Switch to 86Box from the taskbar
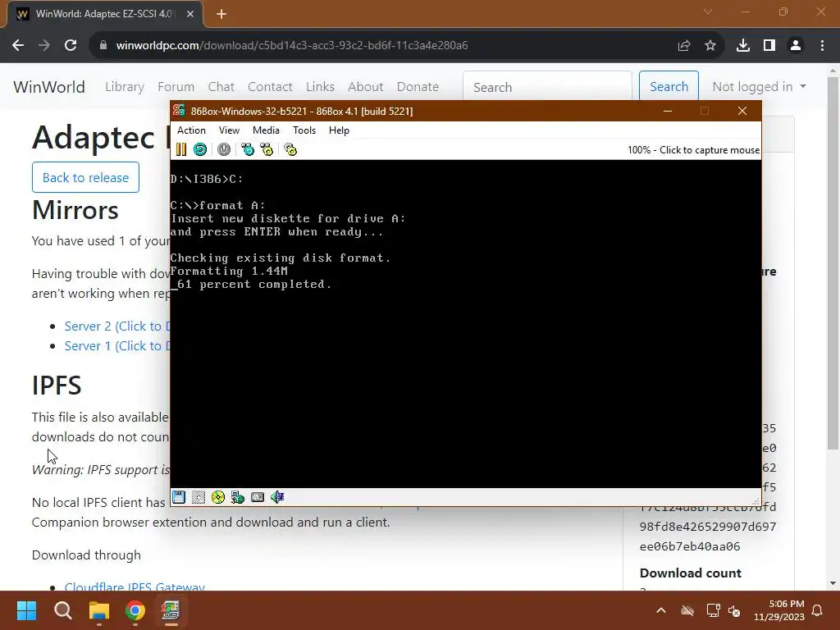Viewport: 840px width, 630px height. [x=171, y=610]
